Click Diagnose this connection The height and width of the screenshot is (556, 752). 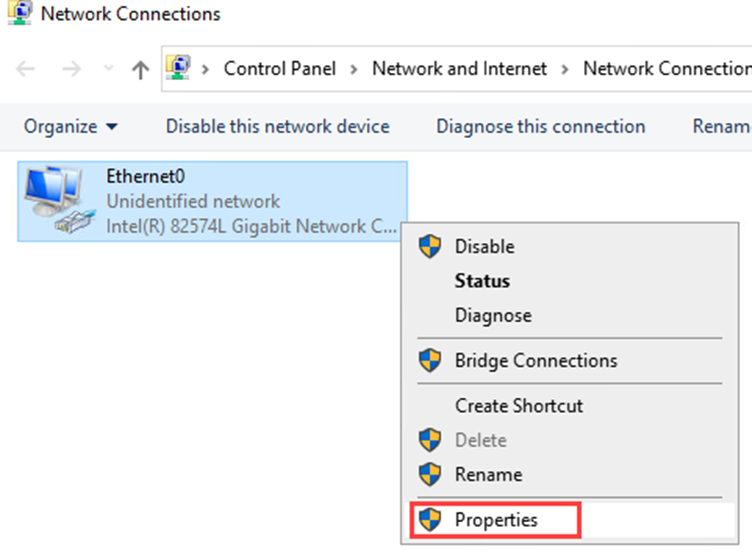click(541, 127)
